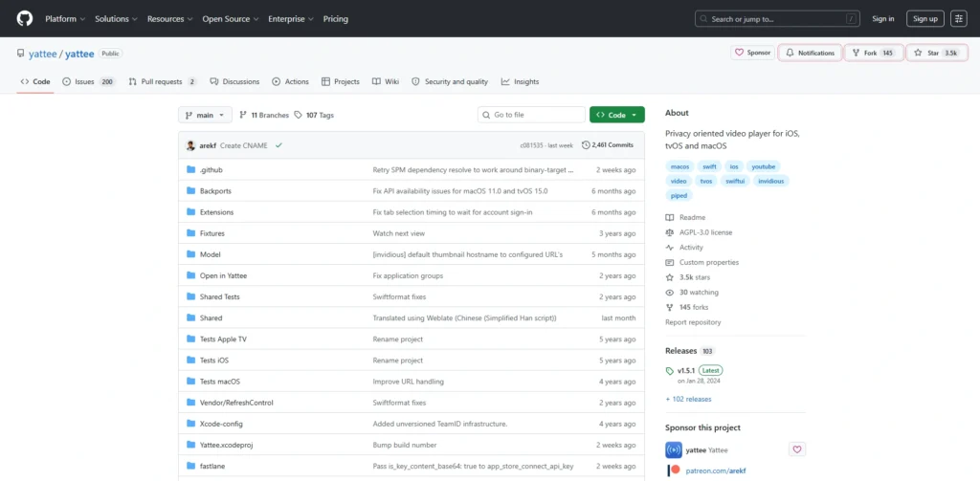Open the Projects tab

(341, 82)
